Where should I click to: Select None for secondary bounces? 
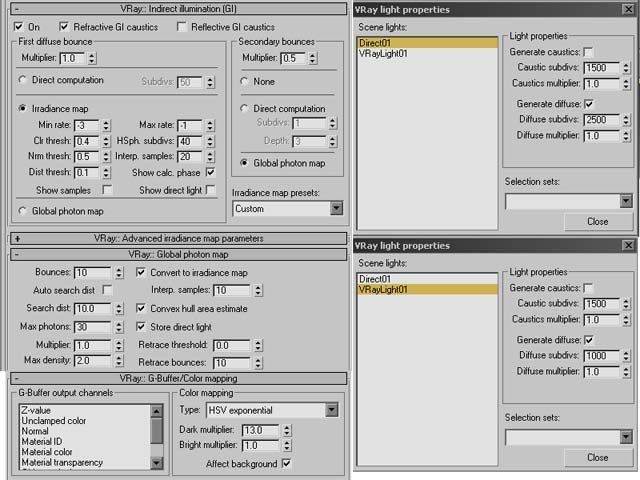click(x=244, y=81)
